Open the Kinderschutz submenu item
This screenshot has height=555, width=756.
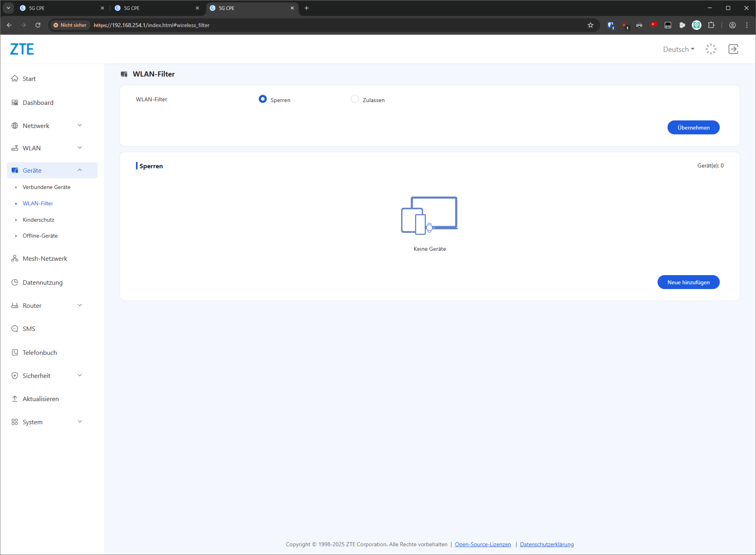[38, 220]
